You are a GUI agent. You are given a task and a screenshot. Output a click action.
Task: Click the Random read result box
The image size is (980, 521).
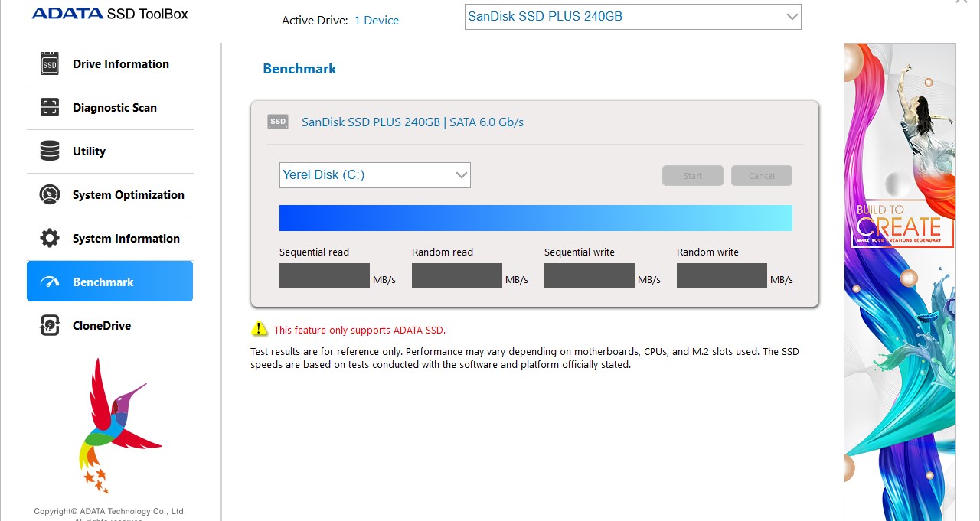[457, 275]
